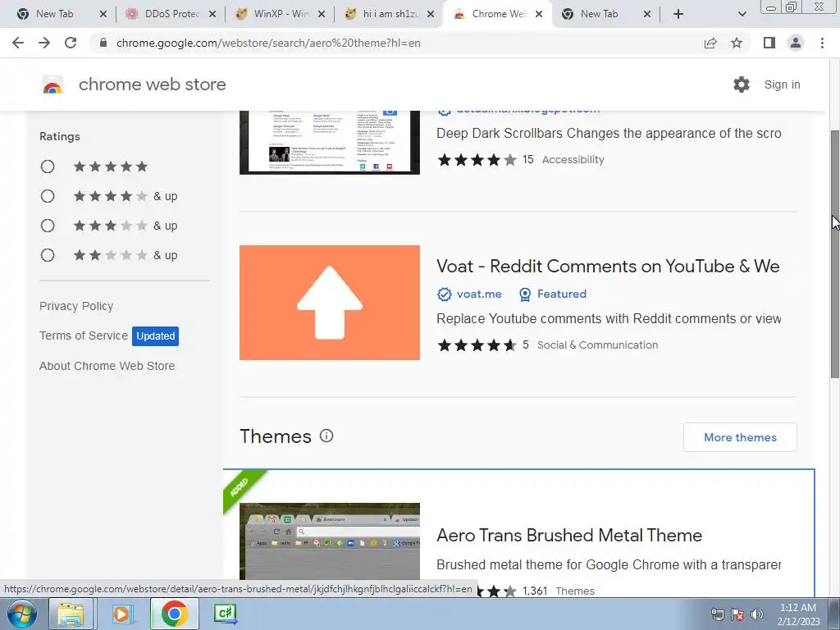This screenshot has height=630, width=840.
Task: Click the page vertical scrollbar thumb
Action: point(834,253)
